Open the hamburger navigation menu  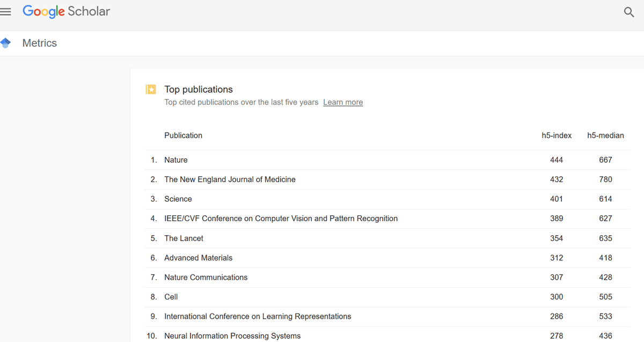coord(6,11)
